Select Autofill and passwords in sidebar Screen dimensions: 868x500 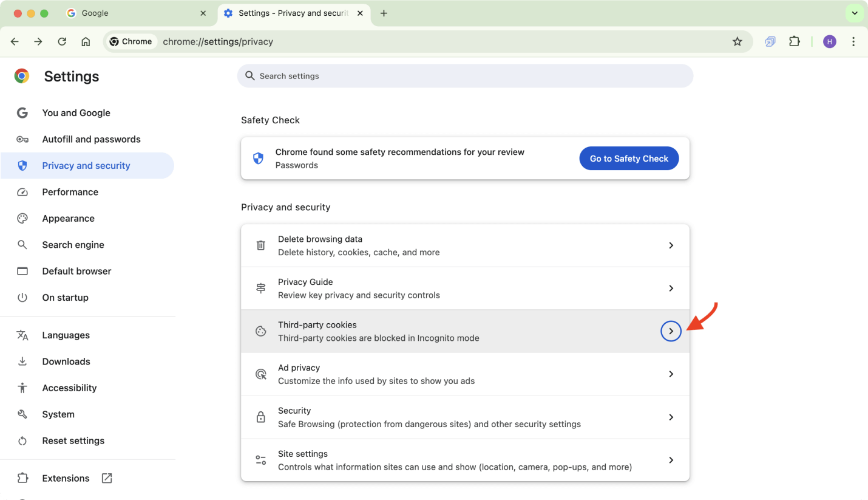coord(91,139)
